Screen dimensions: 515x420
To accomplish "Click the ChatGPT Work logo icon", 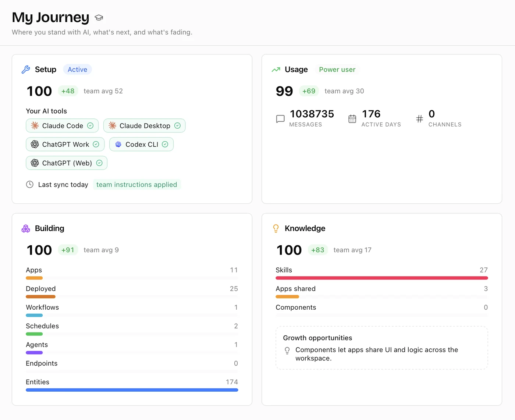I will click(x=35, y=145).
